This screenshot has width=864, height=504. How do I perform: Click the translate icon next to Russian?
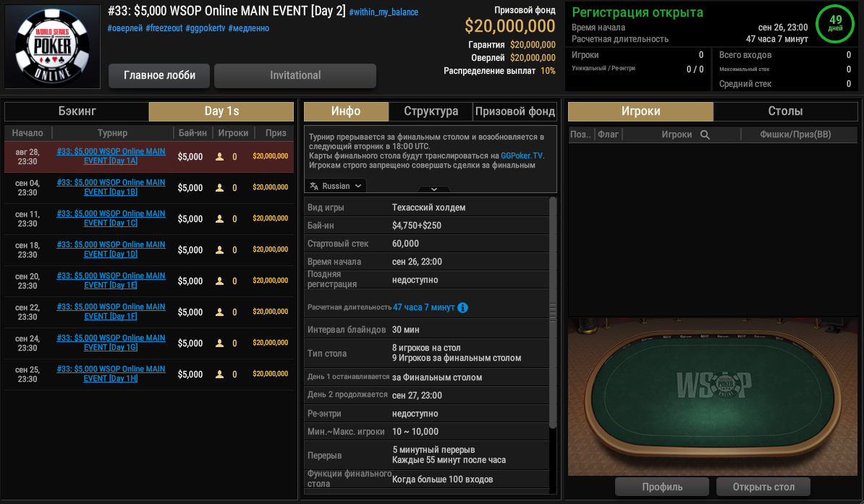point(314,186)
